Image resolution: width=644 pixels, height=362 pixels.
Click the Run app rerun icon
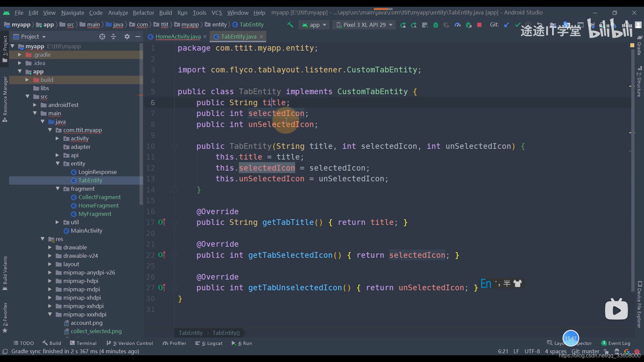point(403,25)
